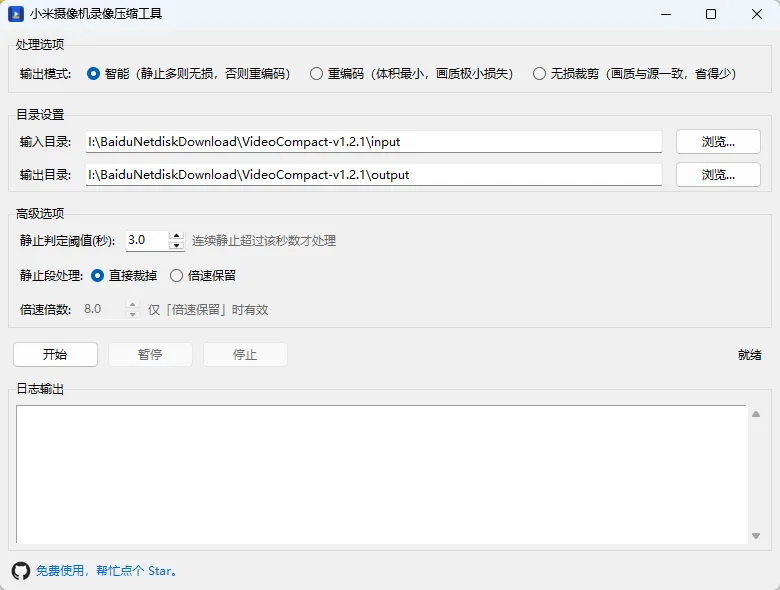
Task: Maximize the compression tool window
Action: point(711,14)
